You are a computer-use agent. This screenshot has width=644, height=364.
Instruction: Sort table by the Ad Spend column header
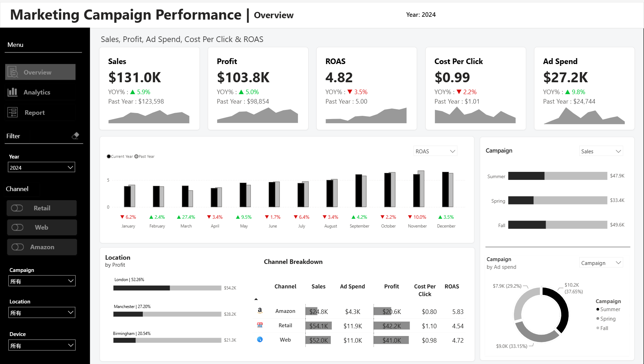[x=352, y=286]
